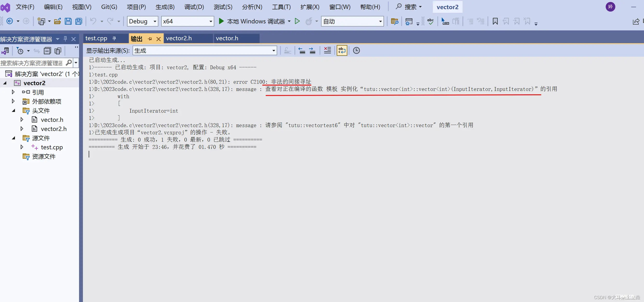Click the clock timestamp icon in output toolbar

point(356,50)
